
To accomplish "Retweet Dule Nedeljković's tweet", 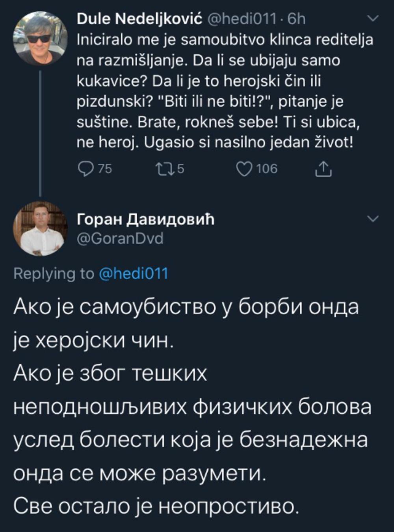I will 164,169.
